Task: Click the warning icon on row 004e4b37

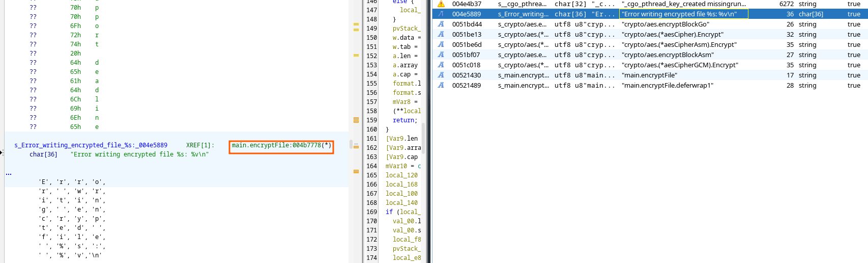Action: coord(441,4)
